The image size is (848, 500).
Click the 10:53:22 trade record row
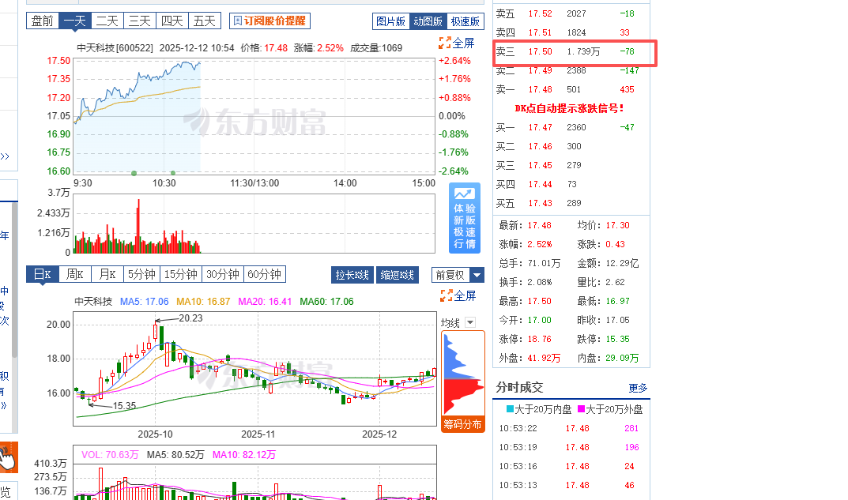click(571, 428)
